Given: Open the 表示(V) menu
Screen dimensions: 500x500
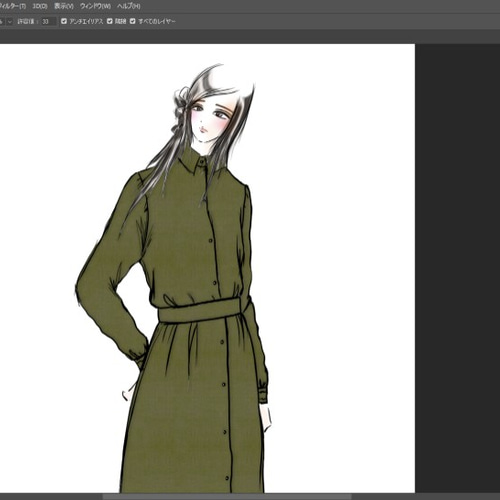Looking at the screenshot, I should coord(64,6).
